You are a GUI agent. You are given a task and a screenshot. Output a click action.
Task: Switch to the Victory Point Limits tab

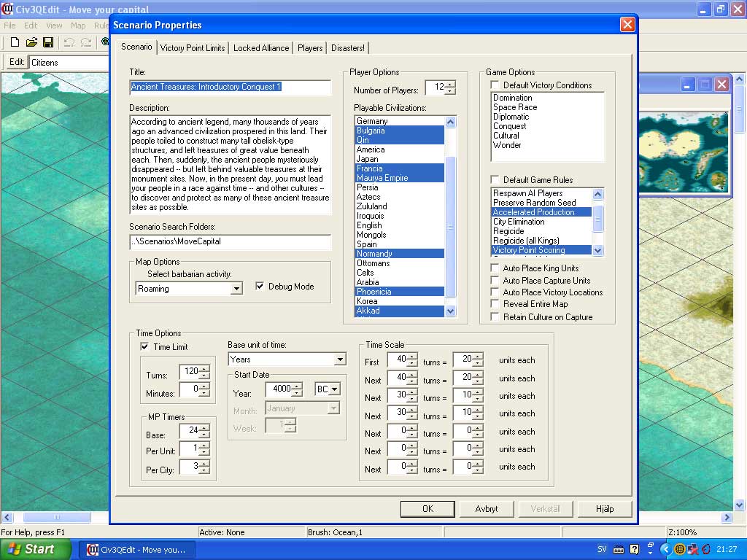193,47
